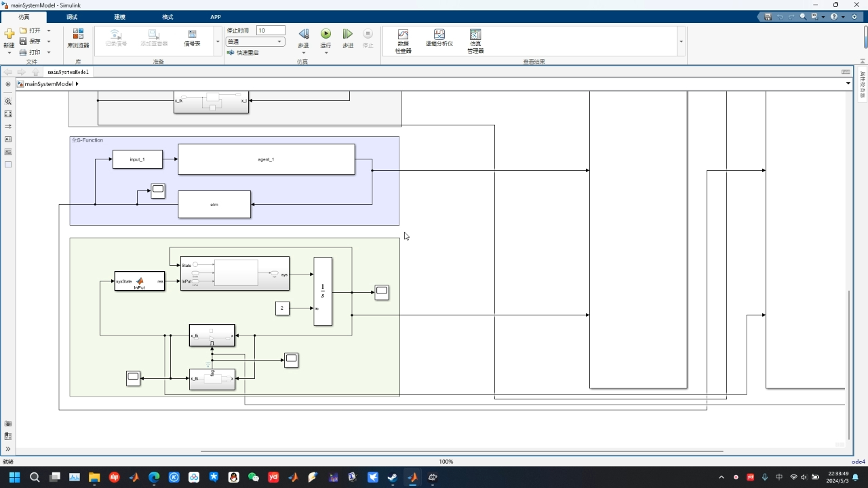The height and width of the screenshot is (488, 868).
Task: Expand the 查看结果 gallery dropdown arrow
Action: (x=681, y=41)
